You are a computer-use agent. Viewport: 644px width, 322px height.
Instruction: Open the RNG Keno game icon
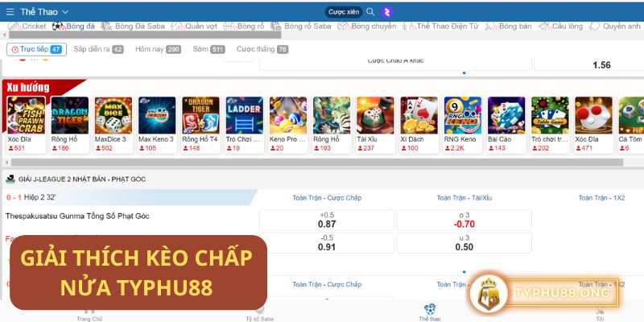462,115
